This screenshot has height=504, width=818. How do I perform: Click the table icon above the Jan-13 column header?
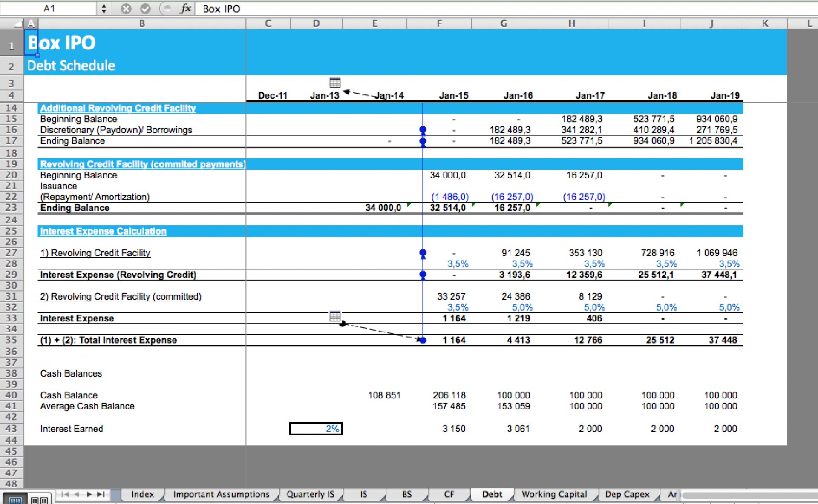tap(335, 82)
